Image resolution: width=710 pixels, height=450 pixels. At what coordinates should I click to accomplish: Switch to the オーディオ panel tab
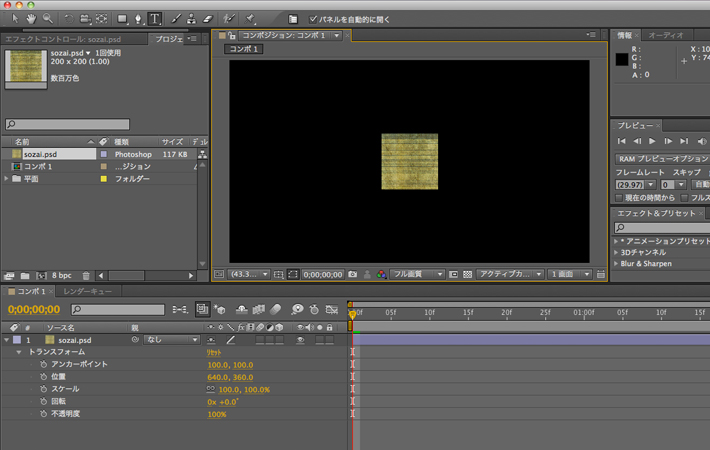pyautogui.click(x=666, y=35)
